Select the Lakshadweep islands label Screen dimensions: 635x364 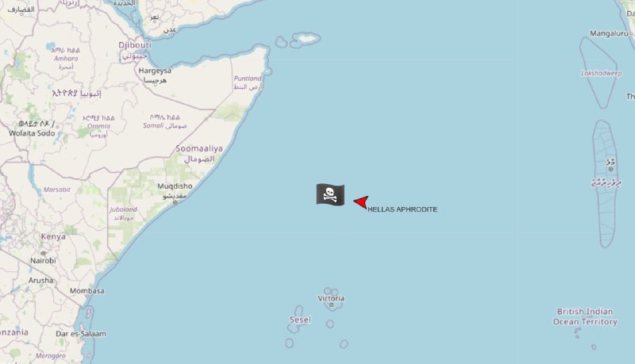click(601, 73)
